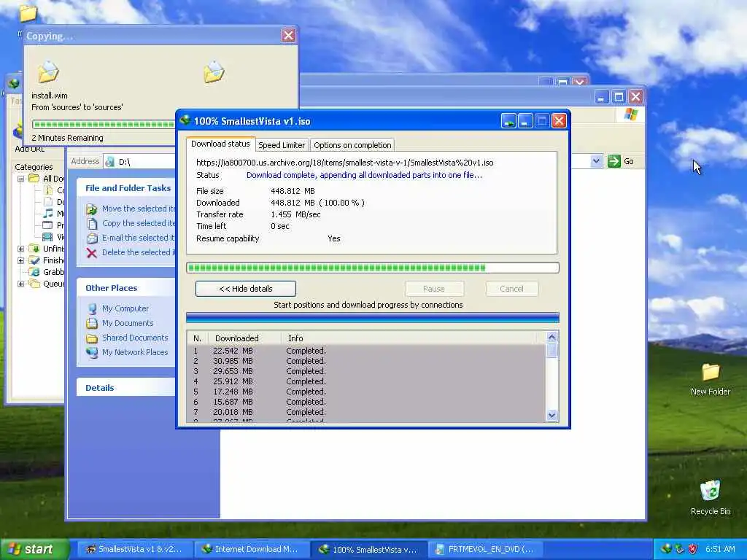The width and height of the screenshot is (747, 560).
Task: Select connection row with 15.687 MB
Action: coord(366,402)
